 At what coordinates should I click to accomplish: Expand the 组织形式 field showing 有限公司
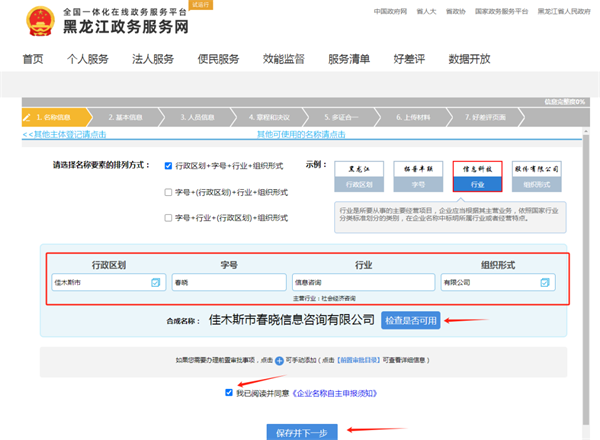(490, 283)
